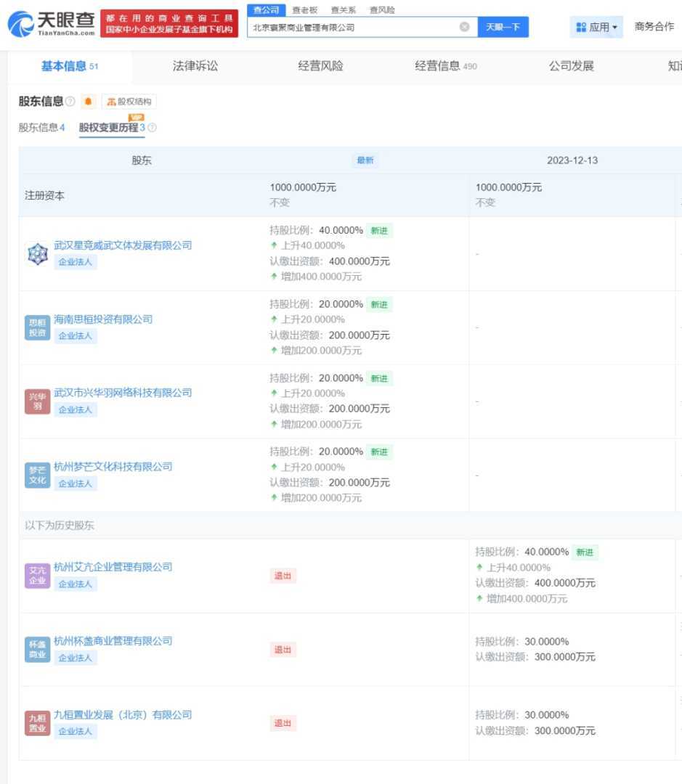Click the 天眼一下 search button

tap(503, 27)
